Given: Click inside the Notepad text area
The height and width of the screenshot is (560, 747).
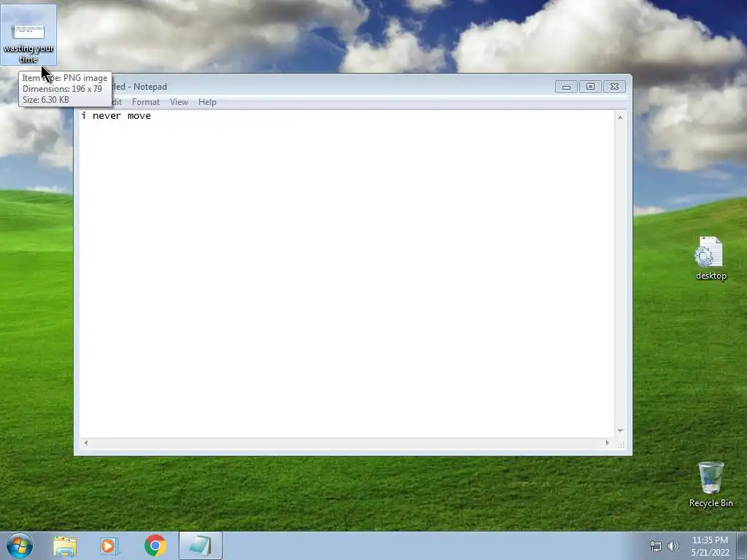Looking at the screenshot, I should 347,274.
